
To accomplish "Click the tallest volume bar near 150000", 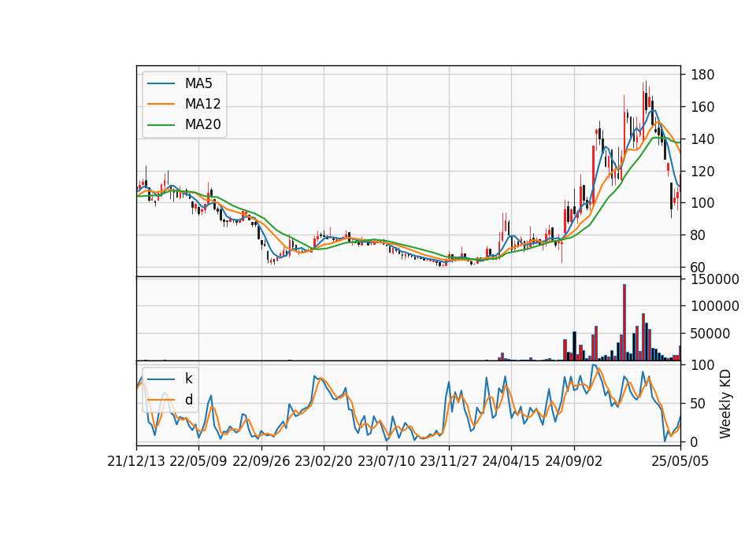I will point(624,323).
